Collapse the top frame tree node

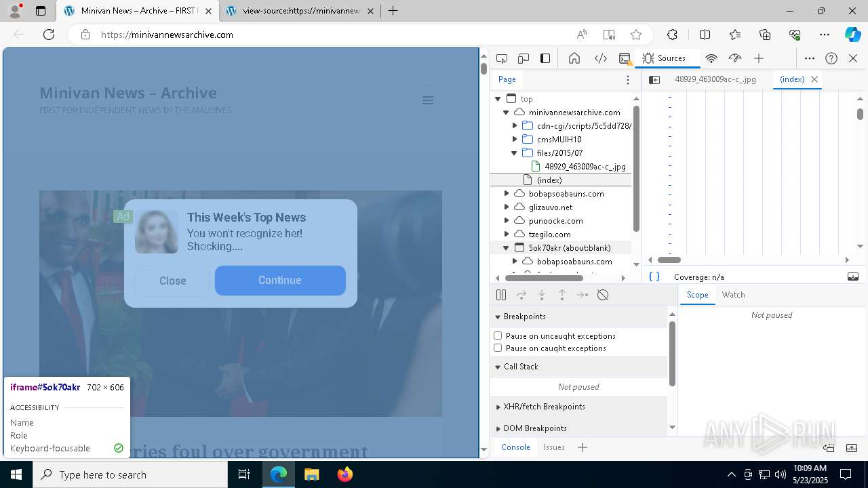[x=498, y=99]
